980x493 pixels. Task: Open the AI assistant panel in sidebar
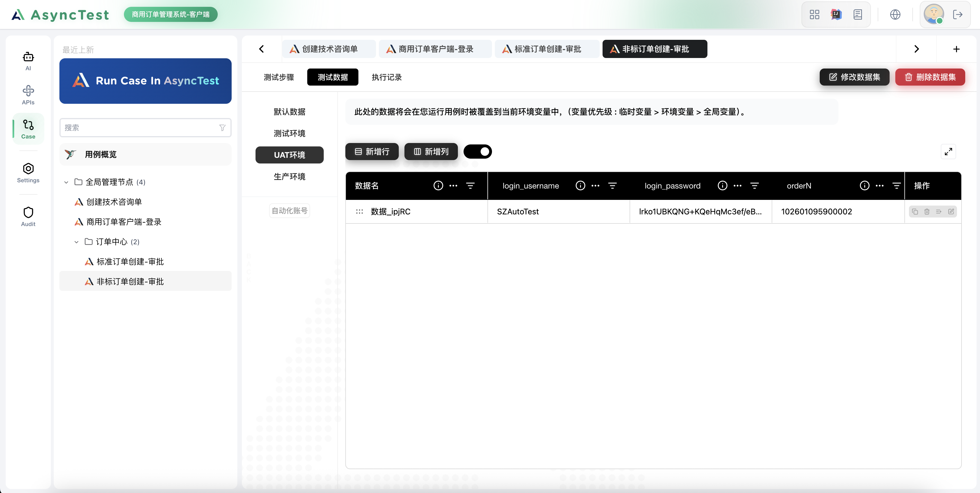click(28, 60)
